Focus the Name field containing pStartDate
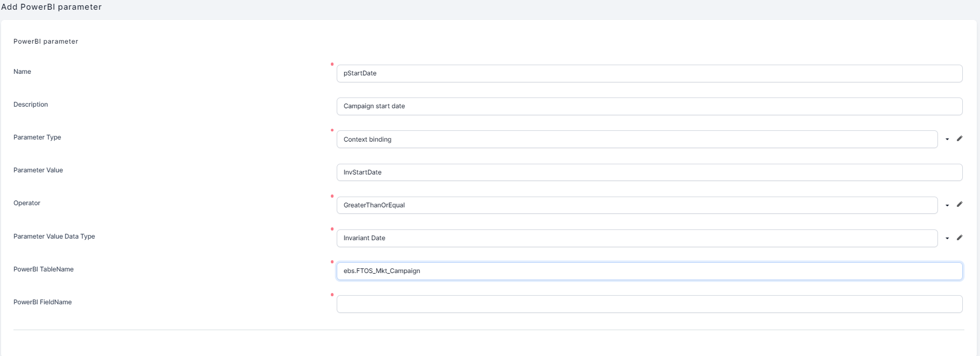Screen dimensions: 980x356 click(649, 74)
